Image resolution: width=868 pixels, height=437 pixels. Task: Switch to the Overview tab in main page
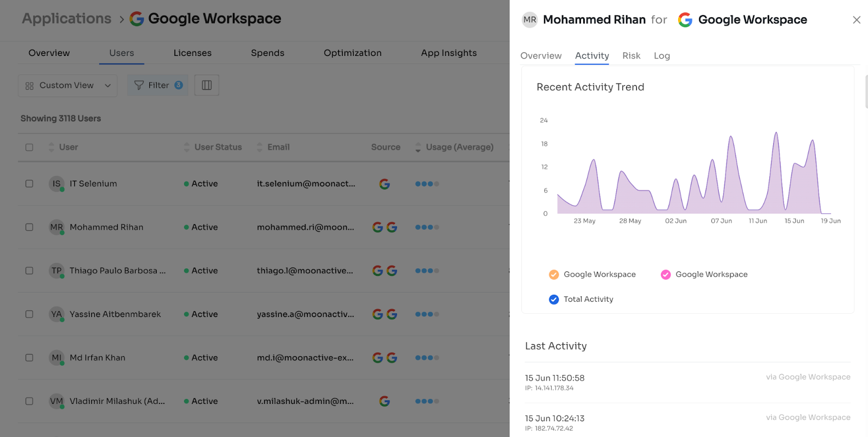[x=49, y=53]
